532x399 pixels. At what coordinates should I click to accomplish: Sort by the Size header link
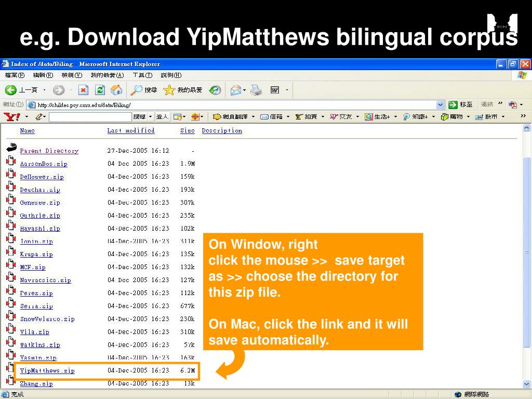pyautogui.click(x=187, y=130)
